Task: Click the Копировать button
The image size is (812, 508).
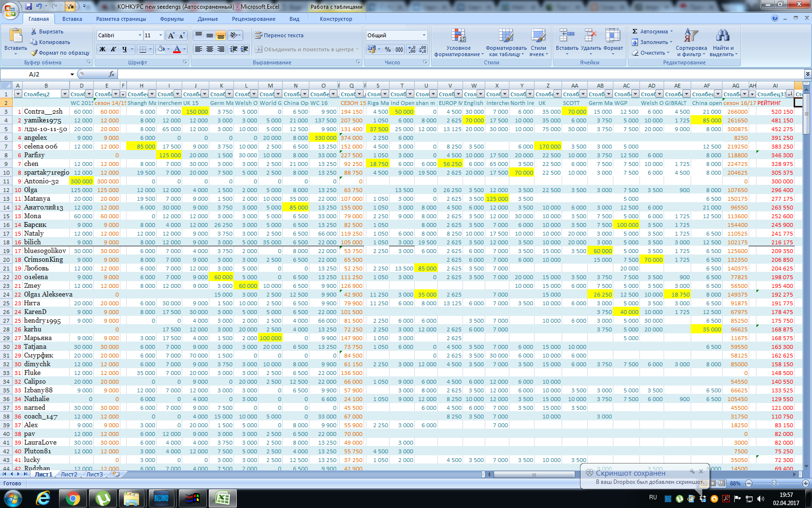Action: pos(51,42)
